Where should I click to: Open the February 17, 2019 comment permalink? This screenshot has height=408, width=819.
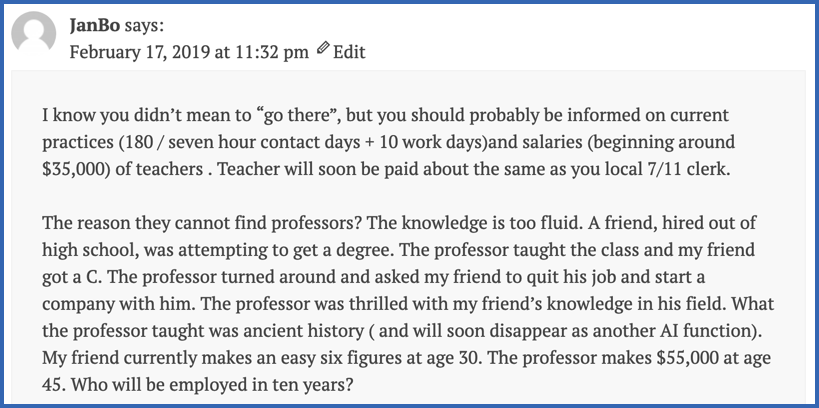(189, 52)
